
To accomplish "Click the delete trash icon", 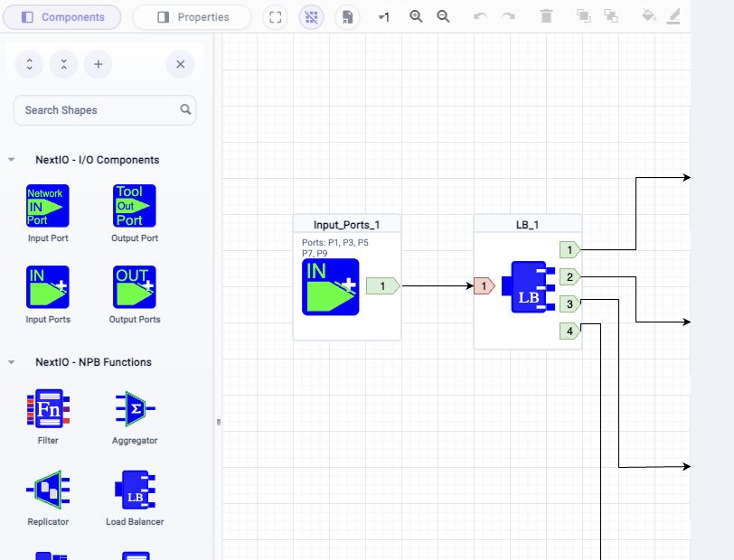I will [546, 16].
